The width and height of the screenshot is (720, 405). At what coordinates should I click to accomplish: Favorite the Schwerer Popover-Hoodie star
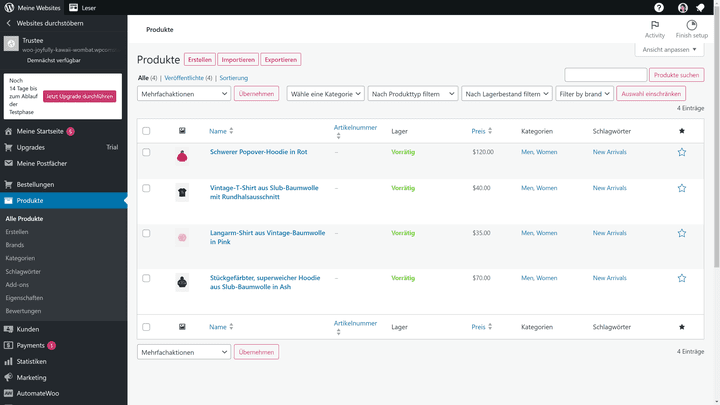pyautogui.click(x=682, y=152)
